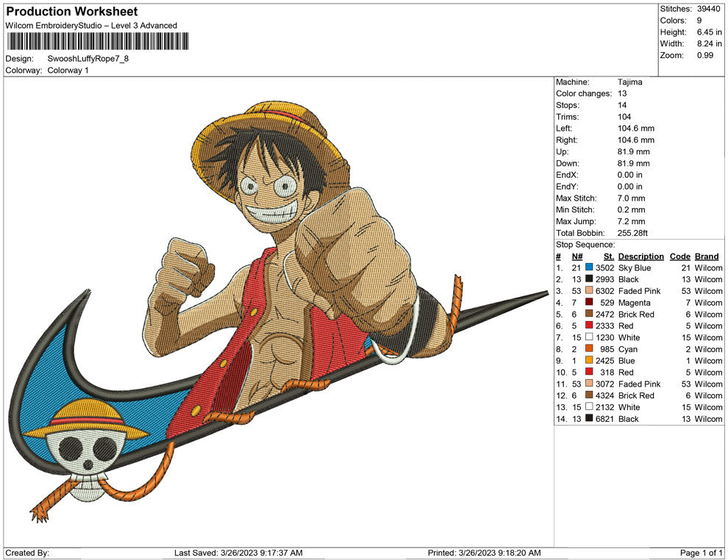The height and width of the screenshot is (560, 728).
Task: Click the Max Jump value '7.2 mm'
Action: tap(632, 221)
